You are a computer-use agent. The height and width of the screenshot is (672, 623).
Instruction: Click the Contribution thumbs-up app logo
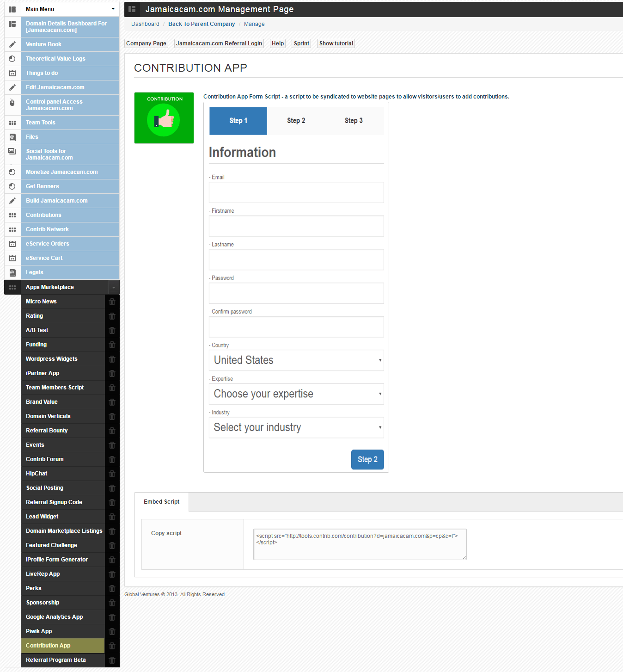point(164,118)
